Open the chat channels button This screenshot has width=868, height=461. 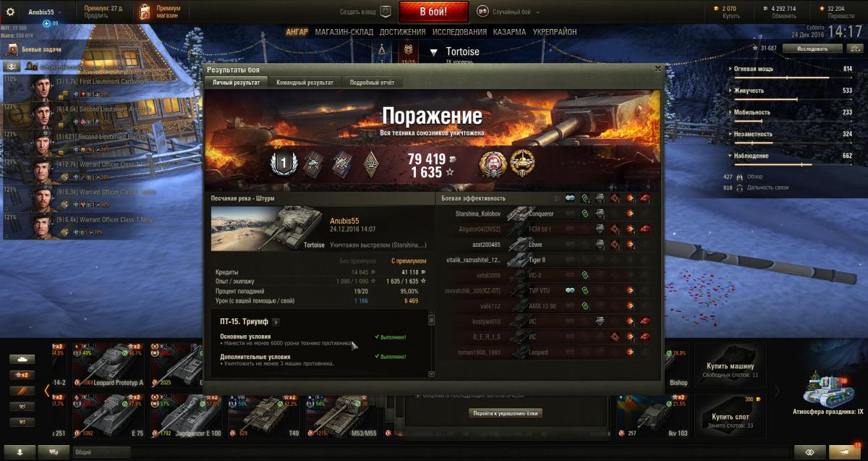(x=54, y=452)
